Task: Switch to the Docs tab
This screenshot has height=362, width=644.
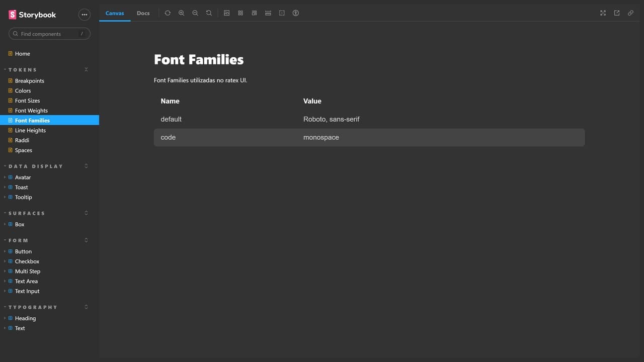Action: click(143, 13)
